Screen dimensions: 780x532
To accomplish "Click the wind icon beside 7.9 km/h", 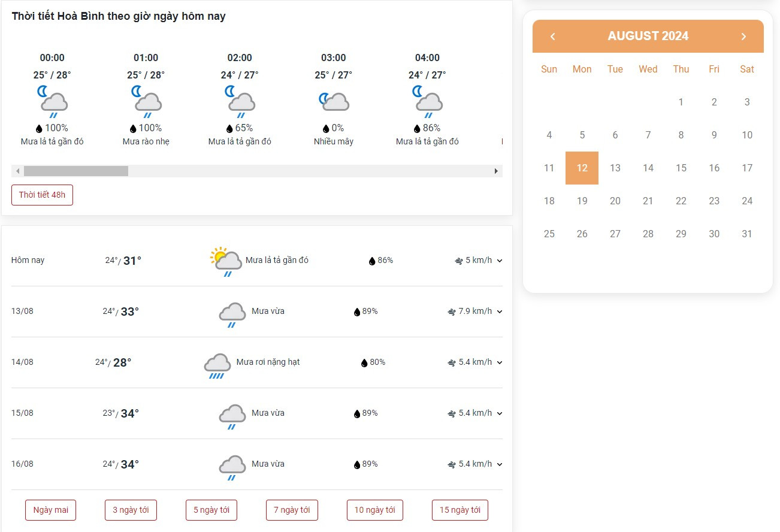I will click(x=451, y=312).
